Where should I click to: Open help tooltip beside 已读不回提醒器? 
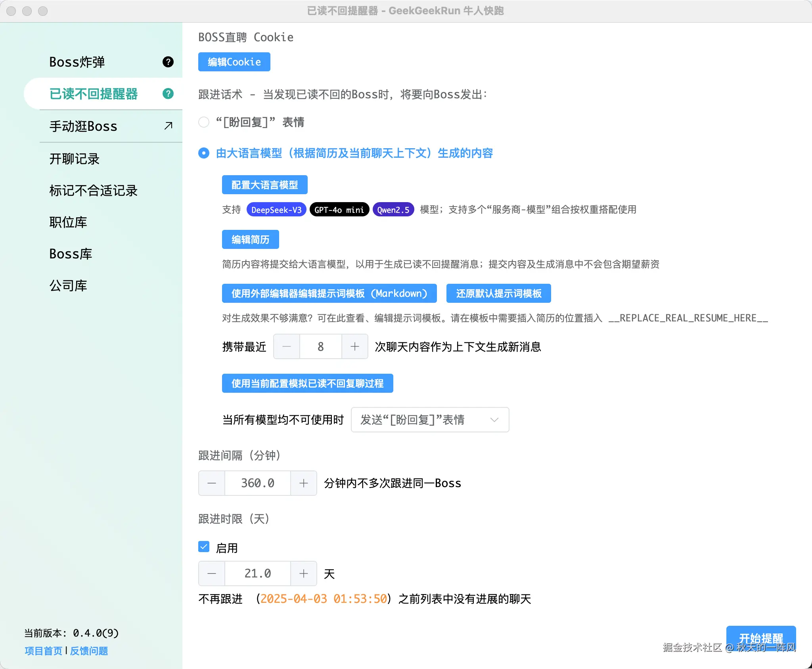coord(168,94)
